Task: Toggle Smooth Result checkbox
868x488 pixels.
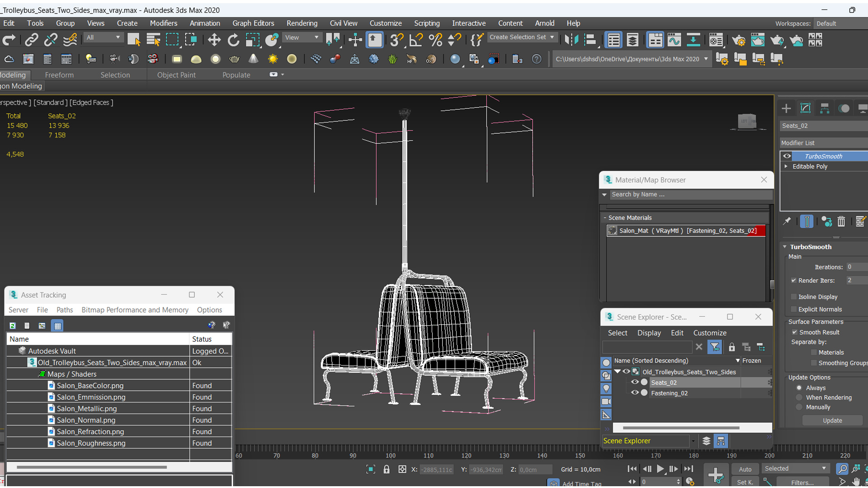Action: (x=794, y=332)
